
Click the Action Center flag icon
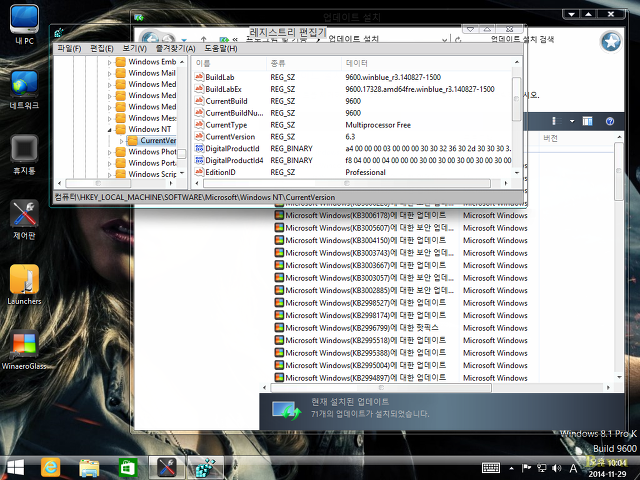(x=527, y=468)
